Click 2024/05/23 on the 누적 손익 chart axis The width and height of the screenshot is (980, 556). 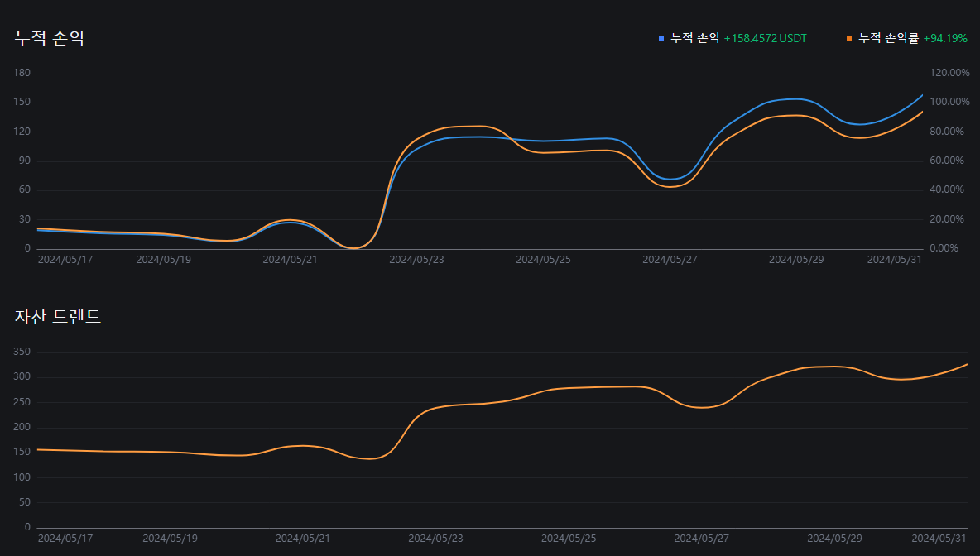pyautogui.click(x=416, y=259)
